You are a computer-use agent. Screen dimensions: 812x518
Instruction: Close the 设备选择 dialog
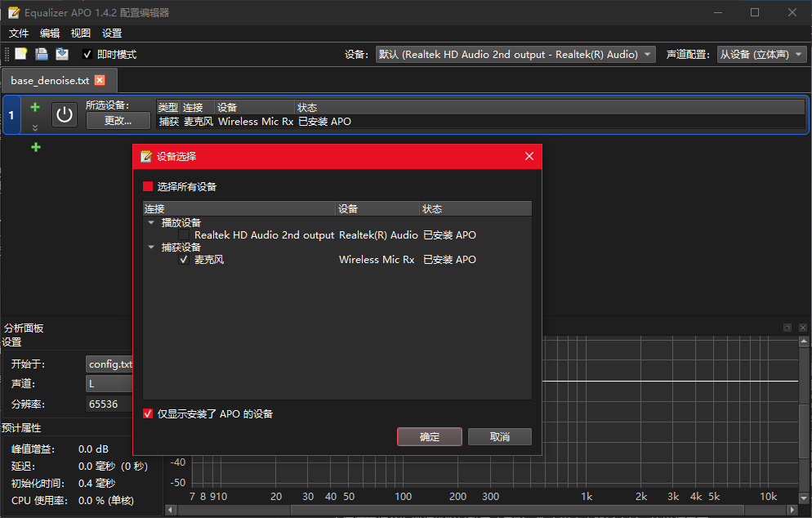tap(529, 156)
